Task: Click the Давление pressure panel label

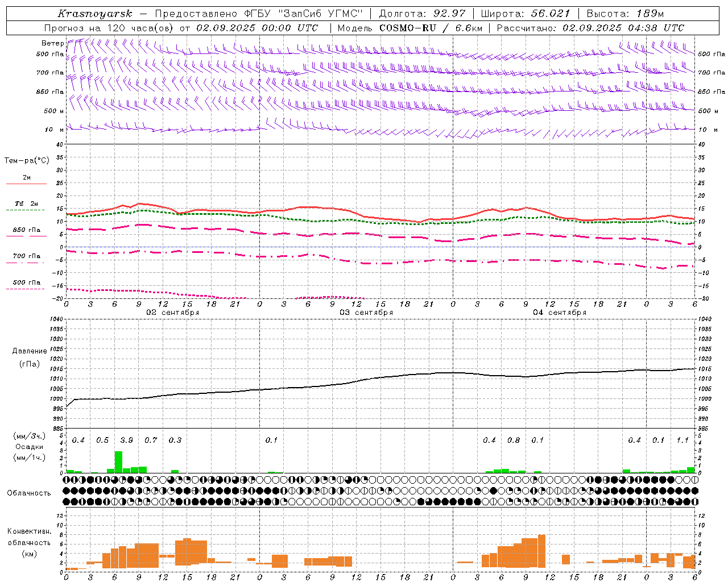Action: pos(30,351)
